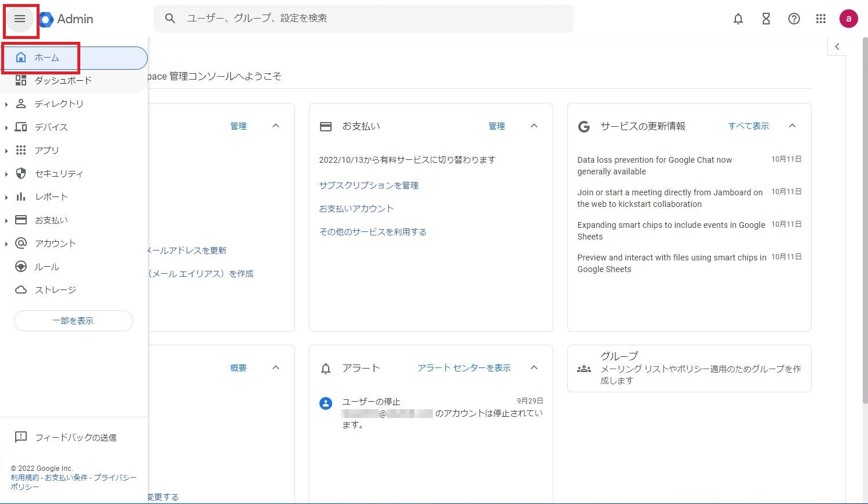868x504 pixels.
Task: Open ダッシュボード from the sidebar
Action: click(74, 81)
